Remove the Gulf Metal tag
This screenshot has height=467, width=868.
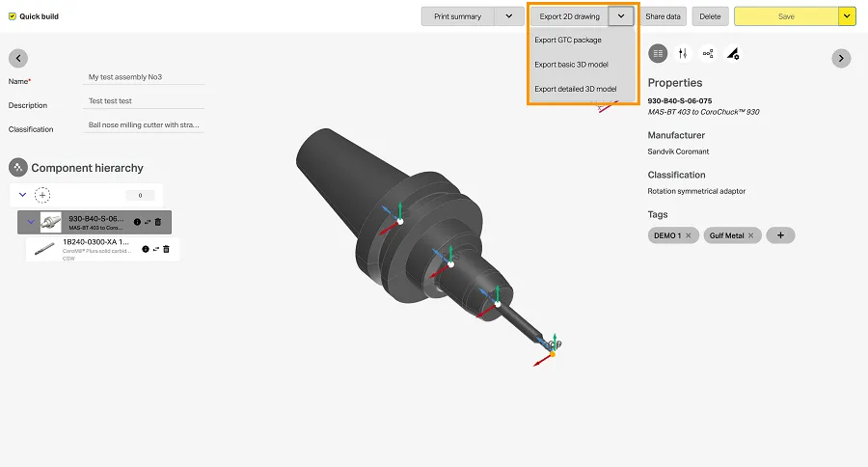pos(751,235)
